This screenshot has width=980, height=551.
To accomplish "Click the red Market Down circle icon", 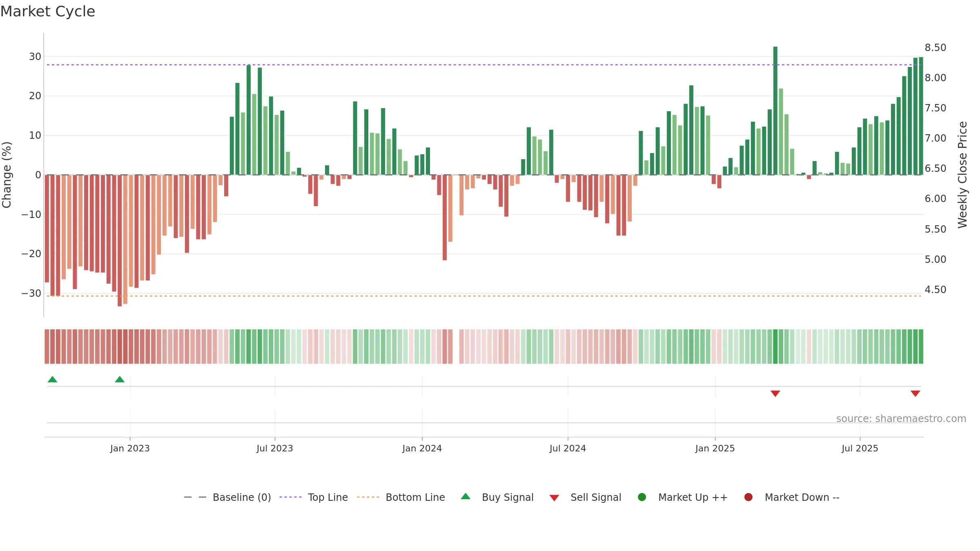I will tap(748, 497).
